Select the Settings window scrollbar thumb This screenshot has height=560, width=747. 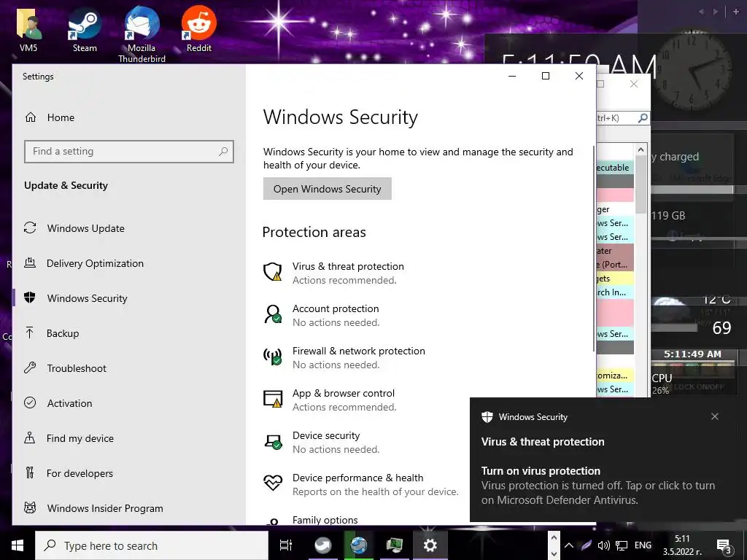pyautogui.click(x=594, y=249)
